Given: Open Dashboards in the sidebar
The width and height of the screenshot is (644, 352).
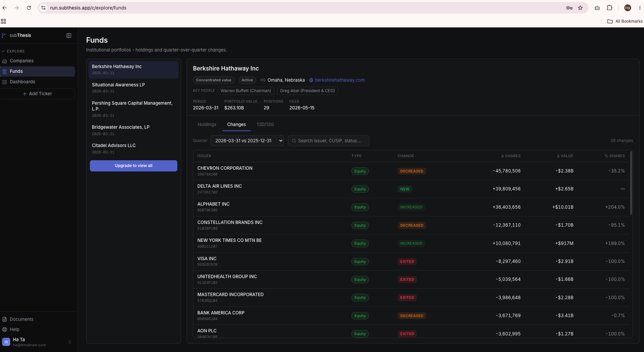Looking at the screenshot, I should coord(37,82).
